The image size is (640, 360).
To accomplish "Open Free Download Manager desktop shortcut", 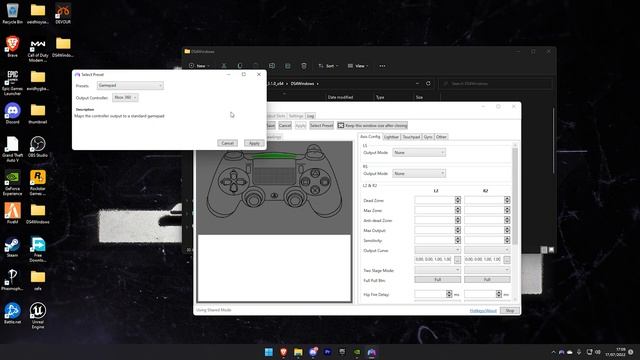I will 38,249.
